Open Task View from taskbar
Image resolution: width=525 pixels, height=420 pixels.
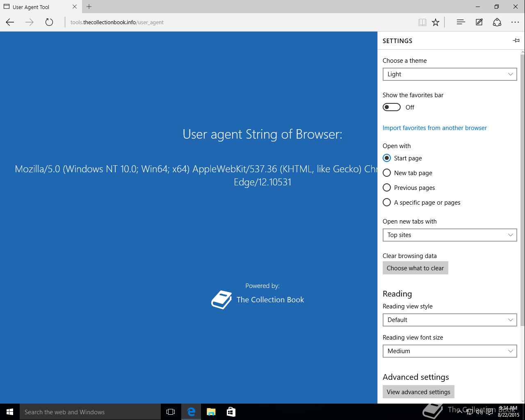pos(171,412)
